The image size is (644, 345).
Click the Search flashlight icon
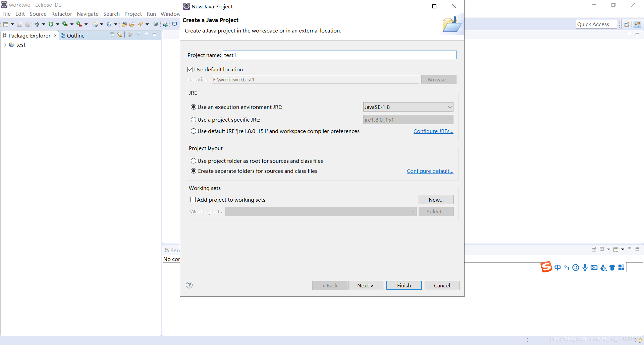(x=141, y=24)
